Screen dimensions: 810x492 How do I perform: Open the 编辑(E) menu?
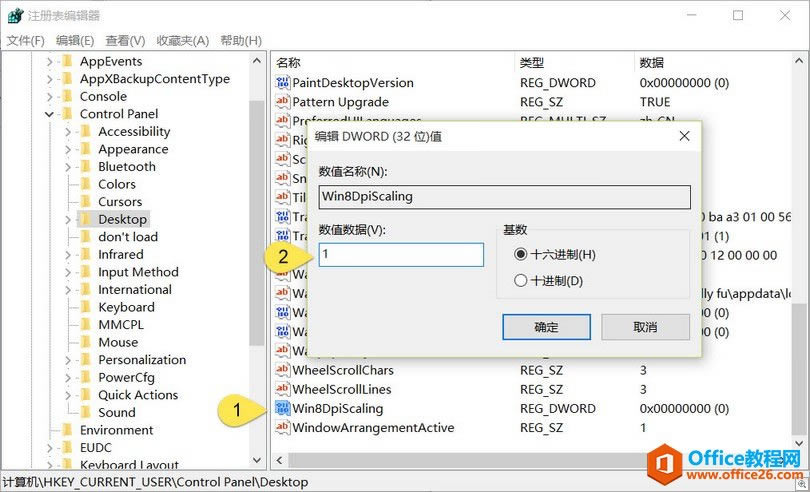[75, 40]
